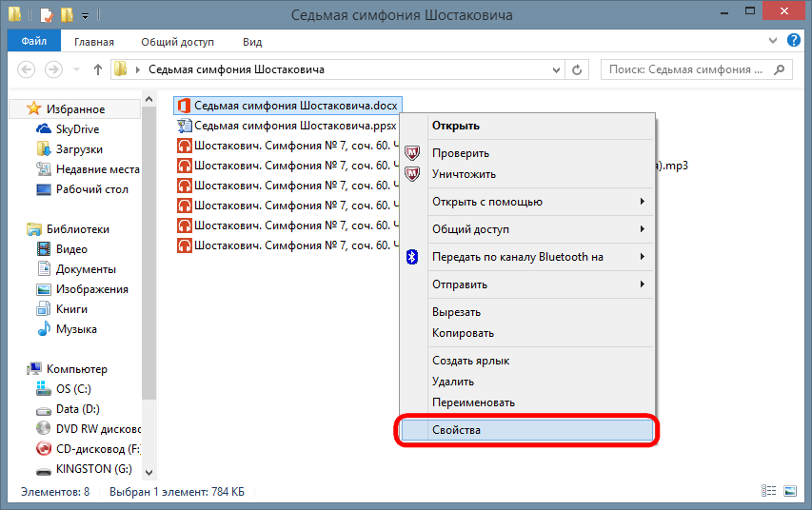Switch to large thumbnails view in status bar
This screenshot has height=510, width=812.
pos(790,492)
